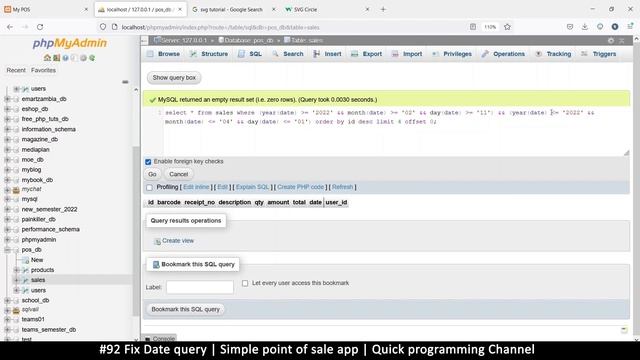The height and width of the screenshot is (360, 640).
Task: Open page-related settings gear icon
Action: (611, 40)
